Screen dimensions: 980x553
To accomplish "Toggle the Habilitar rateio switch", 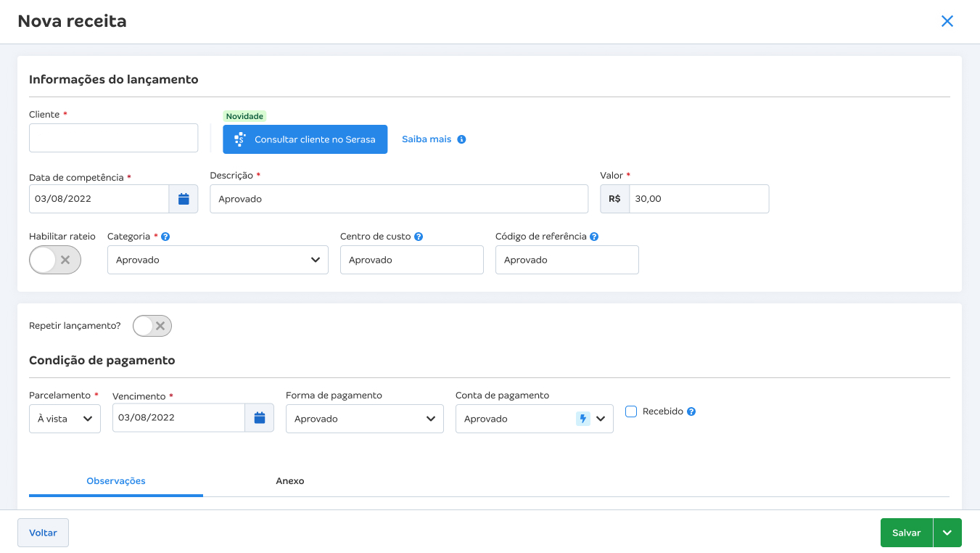I will coord(55,260).
